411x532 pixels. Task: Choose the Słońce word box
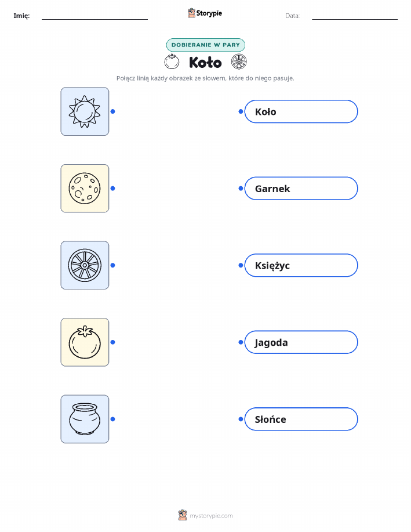(301, 419)
